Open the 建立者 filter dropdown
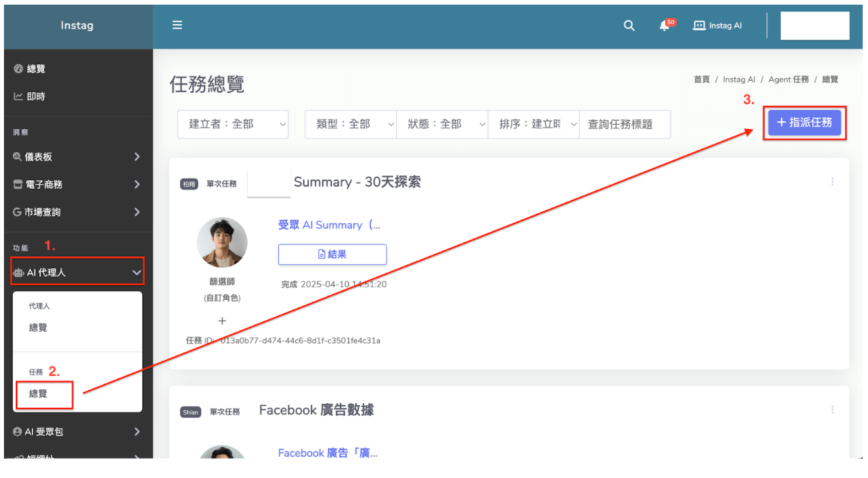This screenshot has height=478, width=868. 233,124
